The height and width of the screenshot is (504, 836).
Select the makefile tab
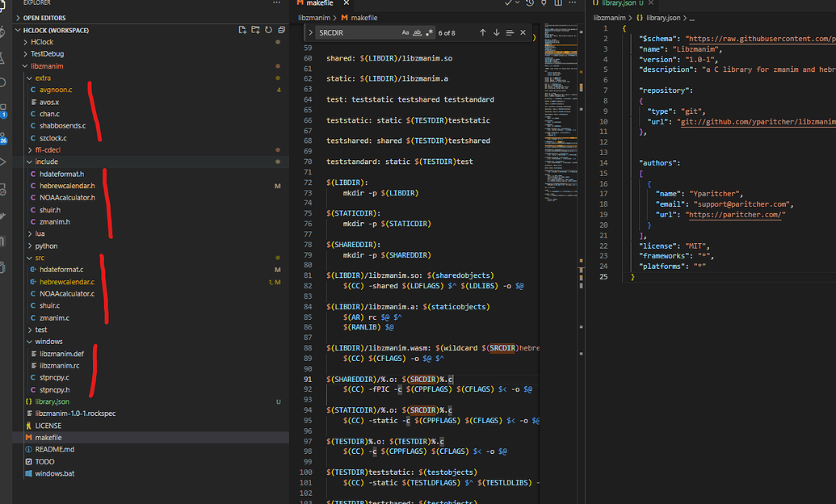tap(323, 4)
